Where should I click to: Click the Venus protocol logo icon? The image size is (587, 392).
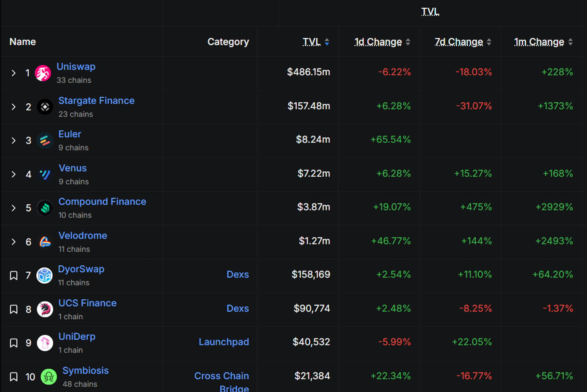45,174
